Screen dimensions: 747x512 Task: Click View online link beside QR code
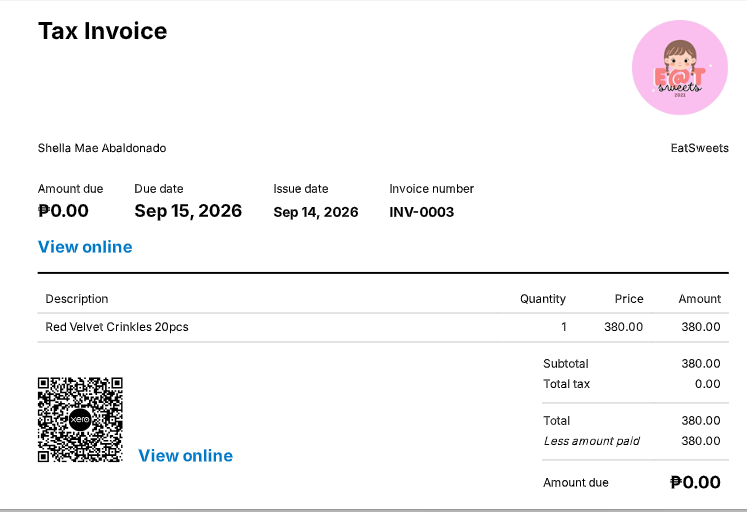pos(185,455)
